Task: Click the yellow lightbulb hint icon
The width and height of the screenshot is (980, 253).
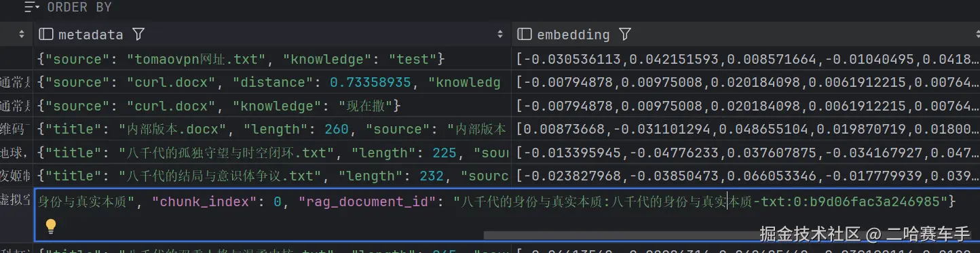Action: (50, 226)
